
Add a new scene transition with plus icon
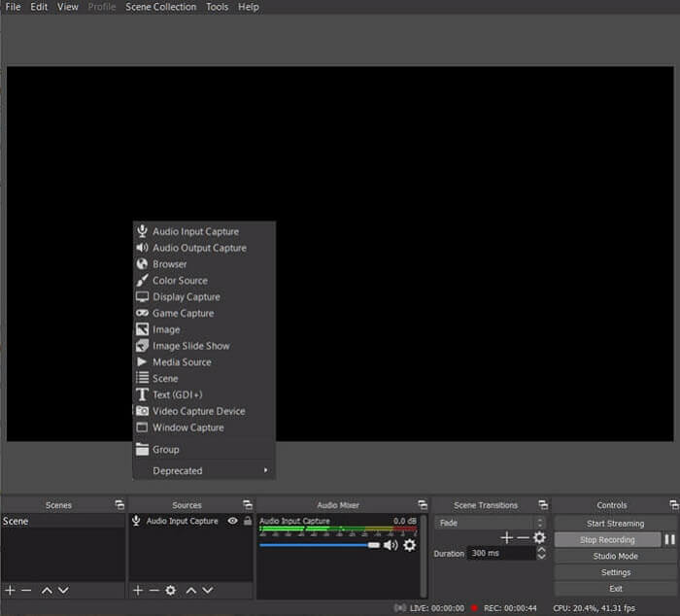pos(506,537)
